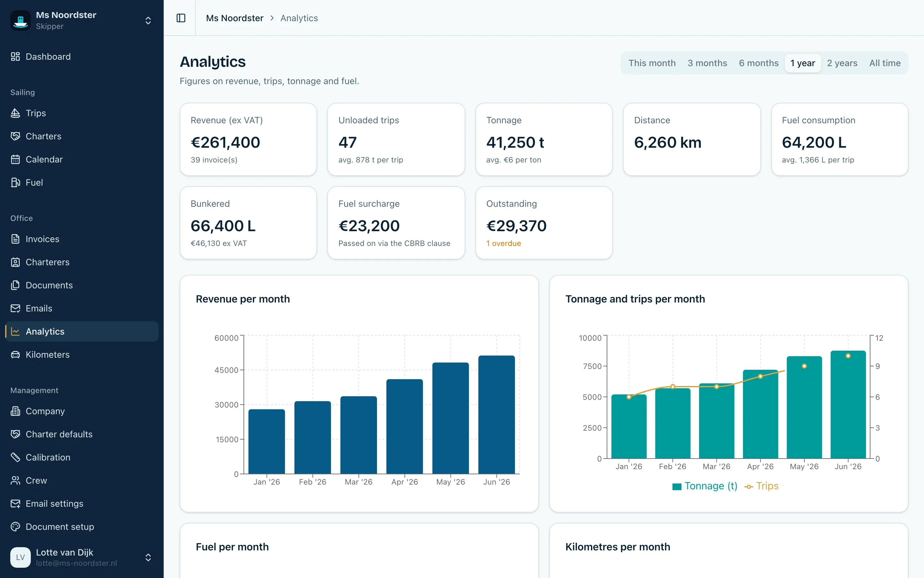Click the Outstanding €29,370 card
This screenshot has height=578, width=924.
pyautogui.click(x=544, y=223)
